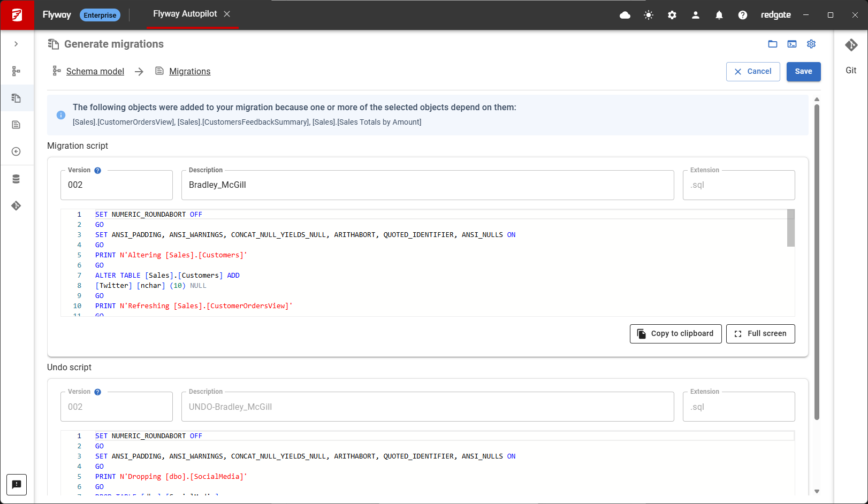The width and height of the screenshot is (868, 504).
Task: Open project folder icon in header
Action: click(x=773, y=44)
